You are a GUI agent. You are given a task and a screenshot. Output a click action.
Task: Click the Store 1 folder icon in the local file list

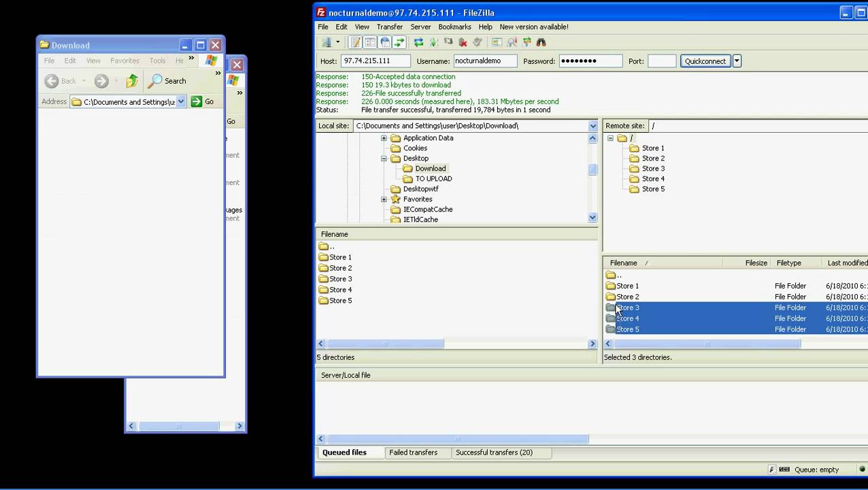[x=324, y=257]
